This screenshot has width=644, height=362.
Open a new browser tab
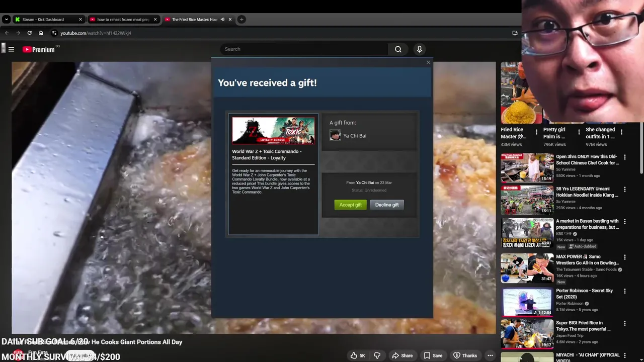(242, 20)
